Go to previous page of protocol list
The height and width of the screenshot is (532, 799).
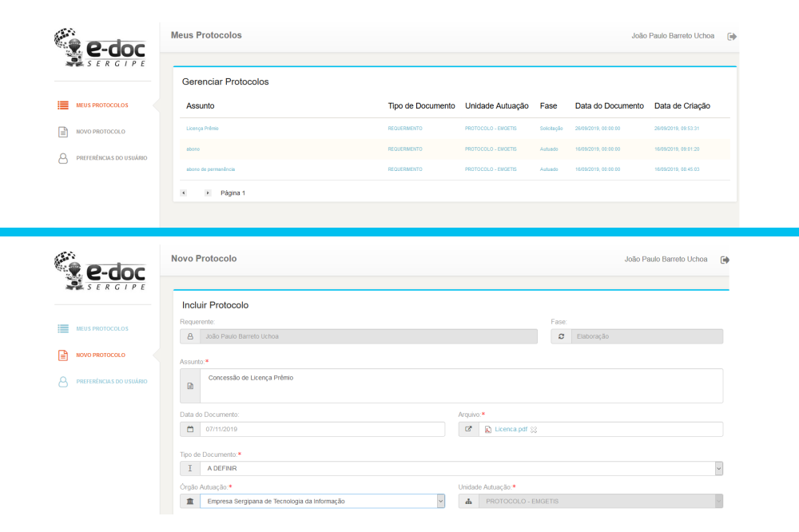coord(185,193)
